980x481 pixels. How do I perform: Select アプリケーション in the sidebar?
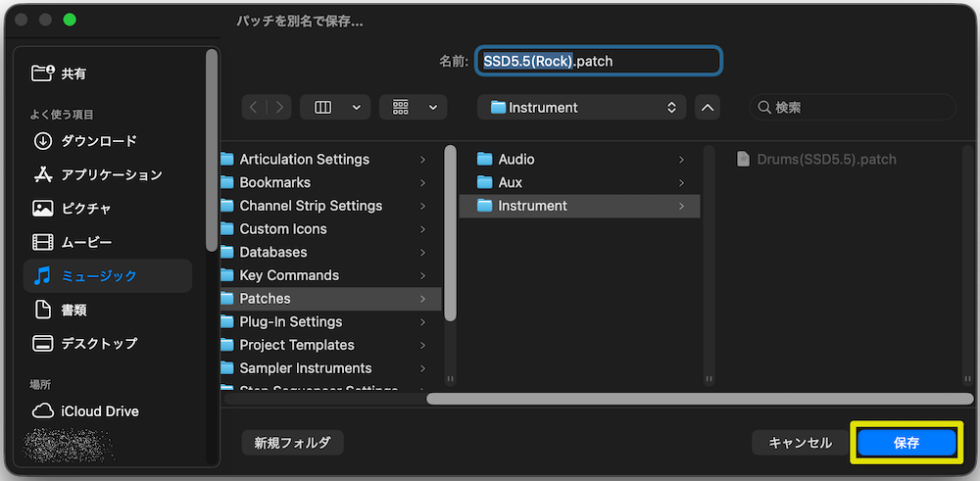click(108, 175)
